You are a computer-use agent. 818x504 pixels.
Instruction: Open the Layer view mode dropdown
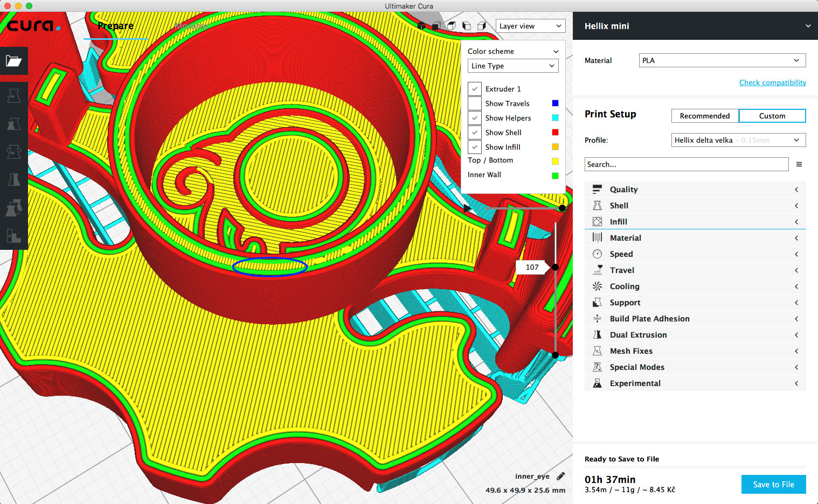530,26
